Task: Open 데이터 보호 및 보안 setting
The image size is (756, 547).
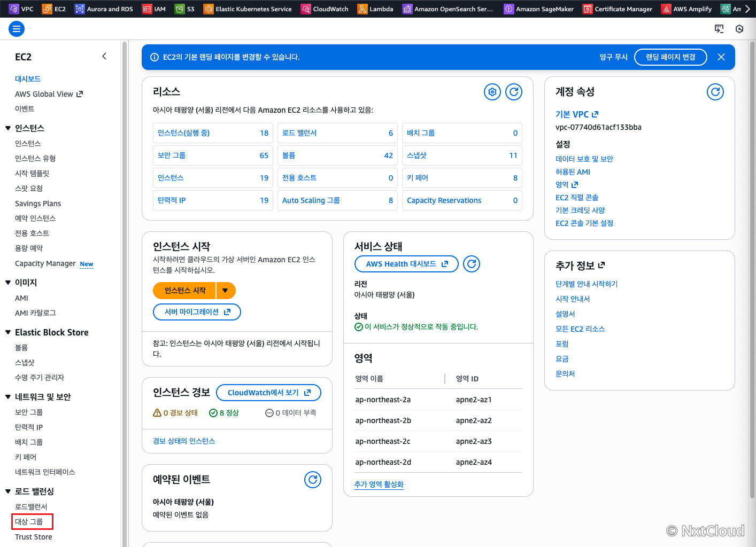Action: [584, 159]
